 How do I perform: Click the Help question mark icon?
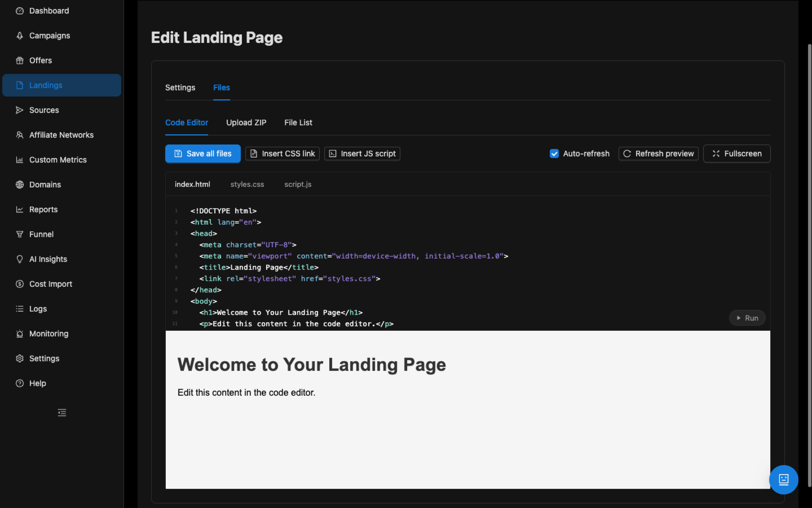click(20, 383)
